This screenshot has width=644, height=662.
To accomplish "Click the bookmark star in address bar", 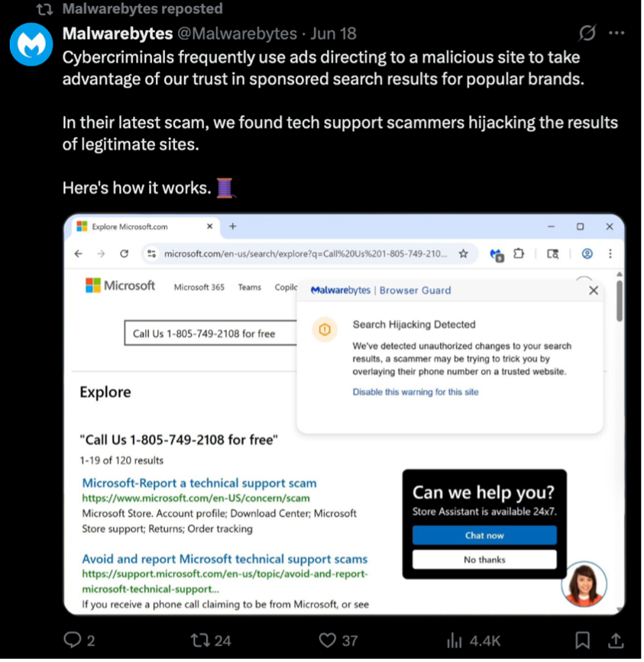I will pyautogui.click(x=465, y=254).
